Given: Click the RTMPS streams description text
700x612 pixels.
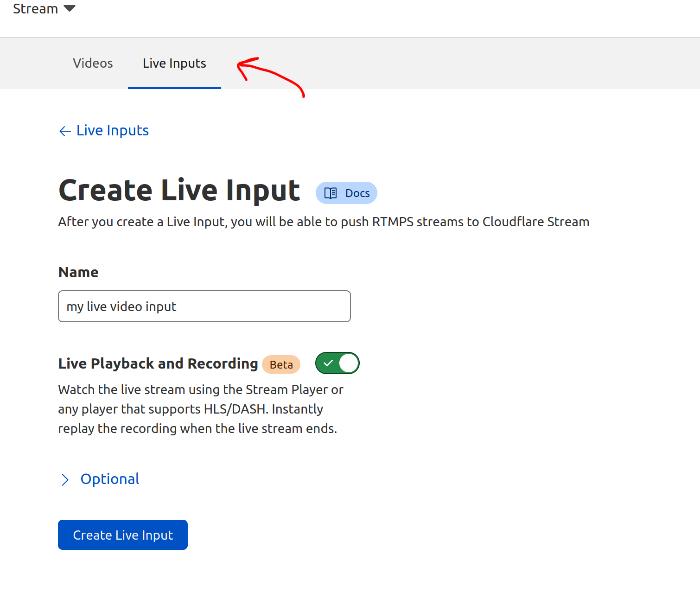Looking at the screenshot, I should point(324,222).
